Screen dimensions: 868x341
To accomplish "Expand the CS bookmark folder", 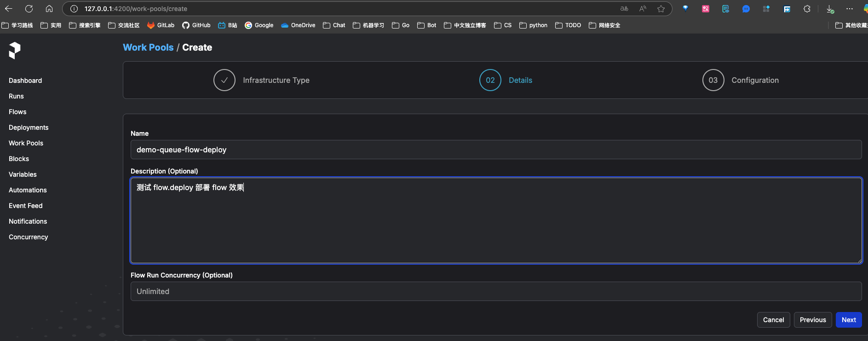I will (x=503, y=25).
